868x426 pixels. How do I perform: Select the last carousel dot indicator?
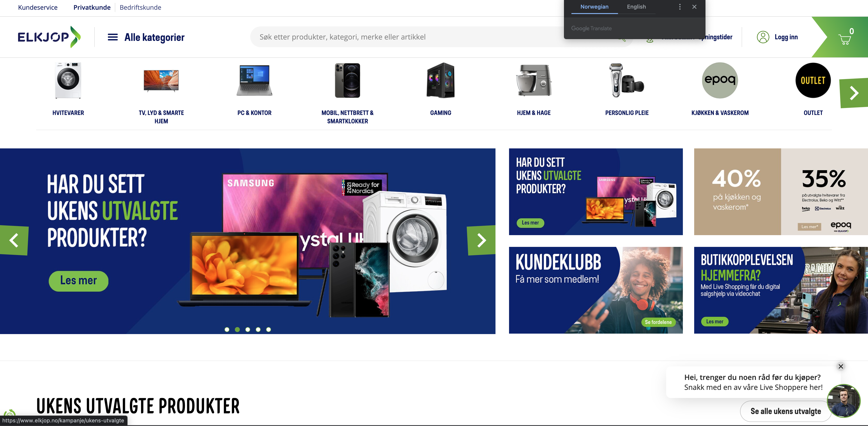[x=269, y=329]
